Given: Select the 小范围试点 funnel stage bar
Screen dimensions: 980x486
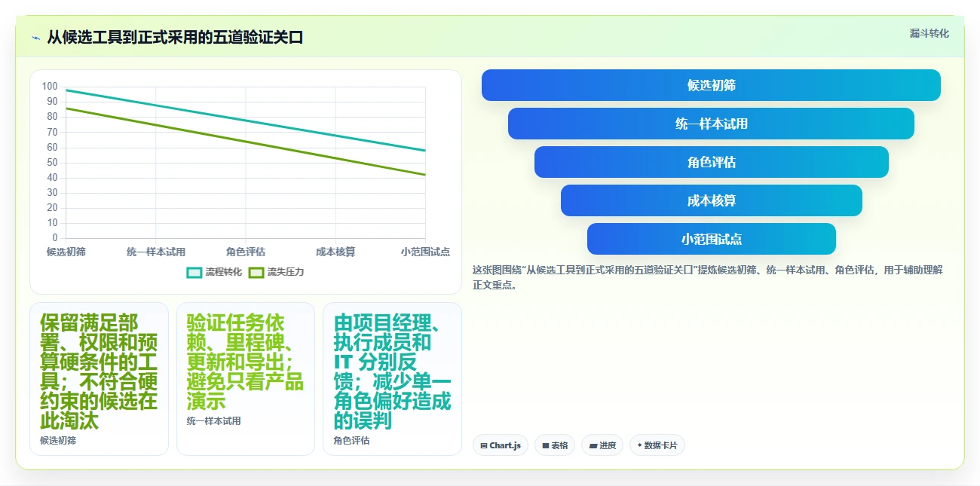Looking at the screenshot, I should click(711, 239).
